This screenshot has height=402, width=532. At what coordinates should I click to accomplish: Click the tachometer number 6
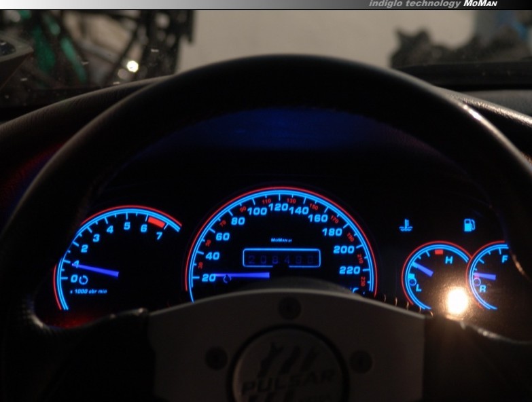pos(144,228)
